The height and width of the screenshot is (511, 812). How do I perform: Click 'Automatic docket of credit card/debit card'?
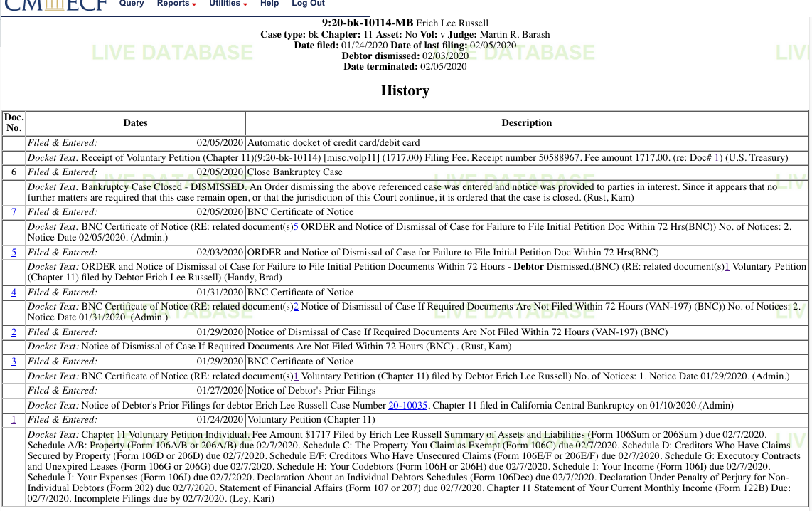click(x=333, y=143)
